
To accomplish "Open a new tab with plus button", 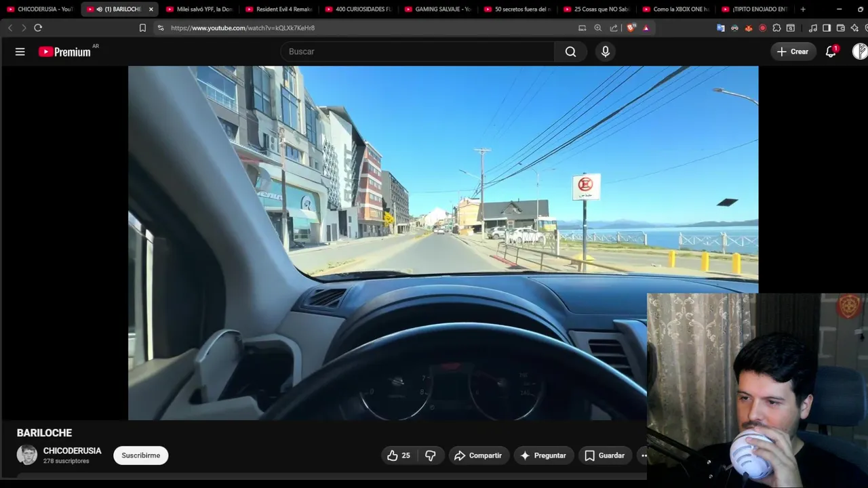I will coord(803,9).
